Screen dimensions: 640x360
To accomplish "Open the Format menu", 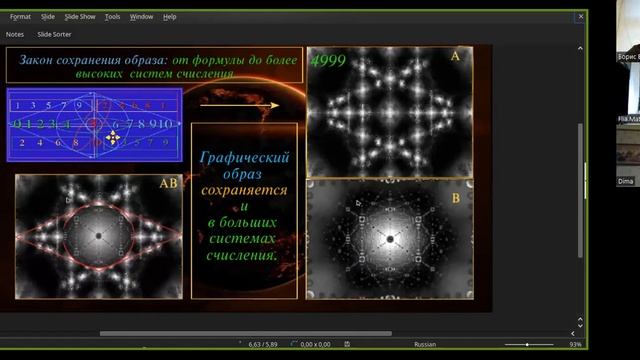I will [20, 17].
